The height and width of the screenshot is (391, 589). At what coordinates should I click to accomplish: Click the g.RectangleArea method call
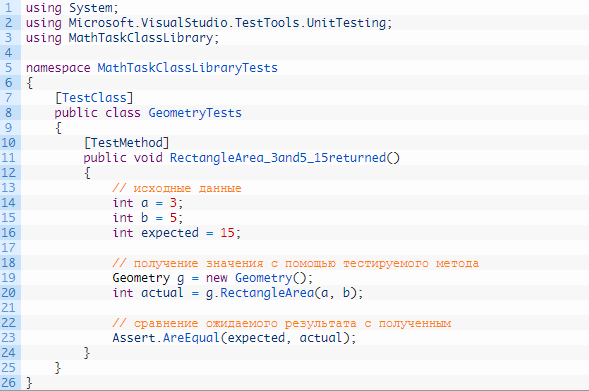point(260,293)
